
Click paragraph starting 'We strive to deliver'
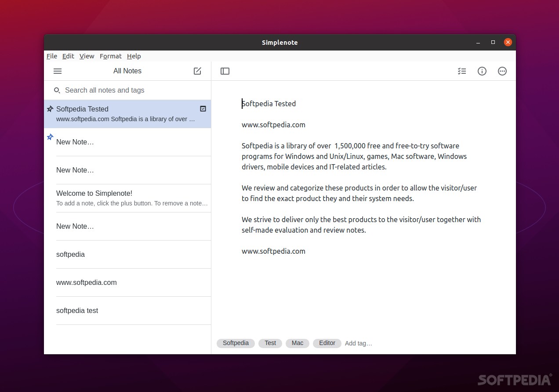pos(361,225)
